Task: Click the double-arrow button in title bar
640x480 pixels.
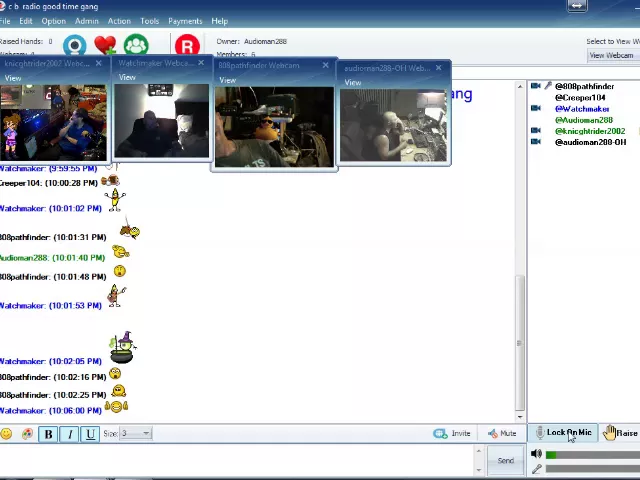Action: 577,6
